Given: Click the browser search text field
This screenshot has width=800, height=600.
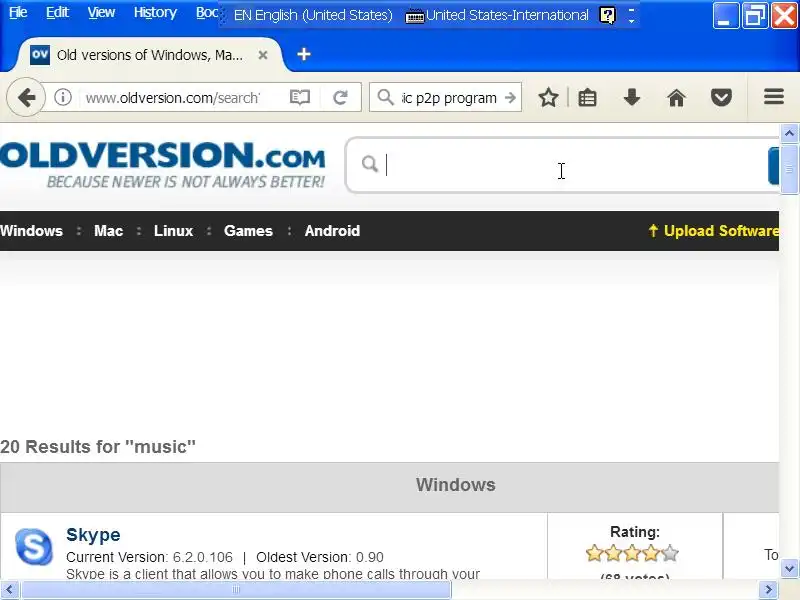Looking at the screenshot, I should (x=448, y=97).
